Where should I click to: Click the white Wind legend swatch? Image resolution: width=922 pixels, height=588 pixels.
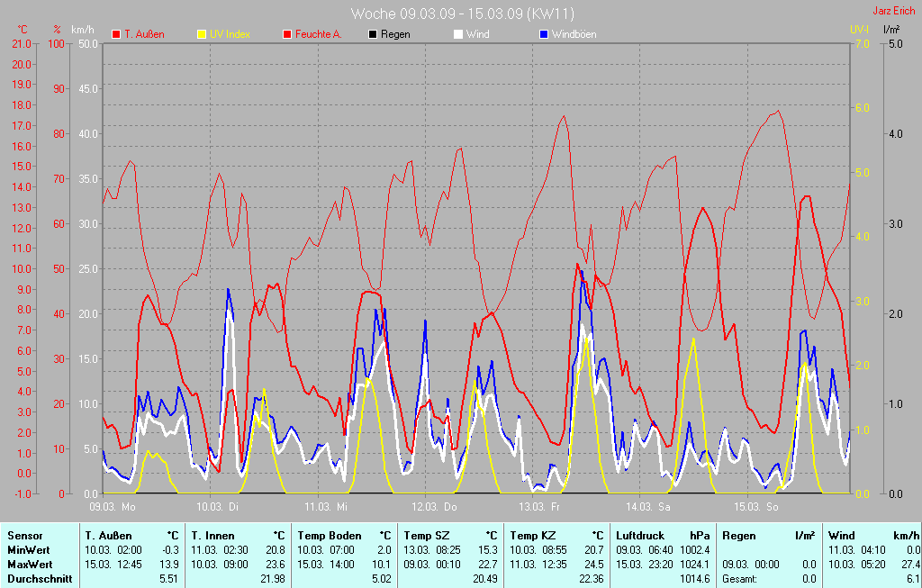(458, 35)
